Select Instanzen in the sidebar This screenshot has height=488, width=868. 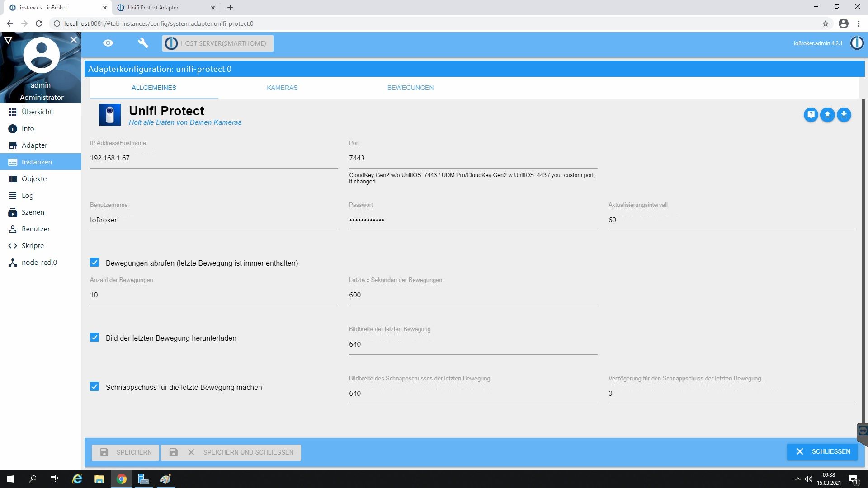[x=41, y=162]
